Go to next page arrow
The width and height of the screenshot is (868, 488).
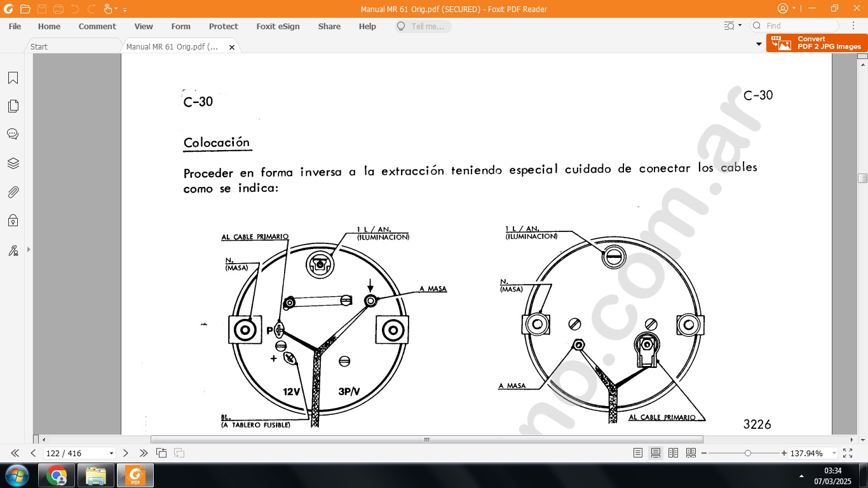tap(126, 453)
